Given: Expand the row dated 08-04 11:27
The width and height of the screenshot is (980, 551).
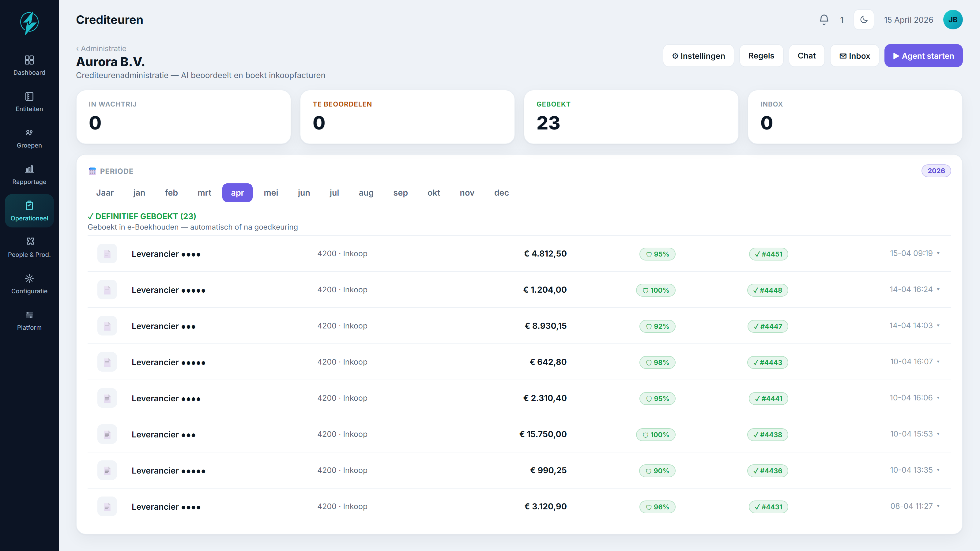Looking at the screenshot, I should tap(938, 506).
